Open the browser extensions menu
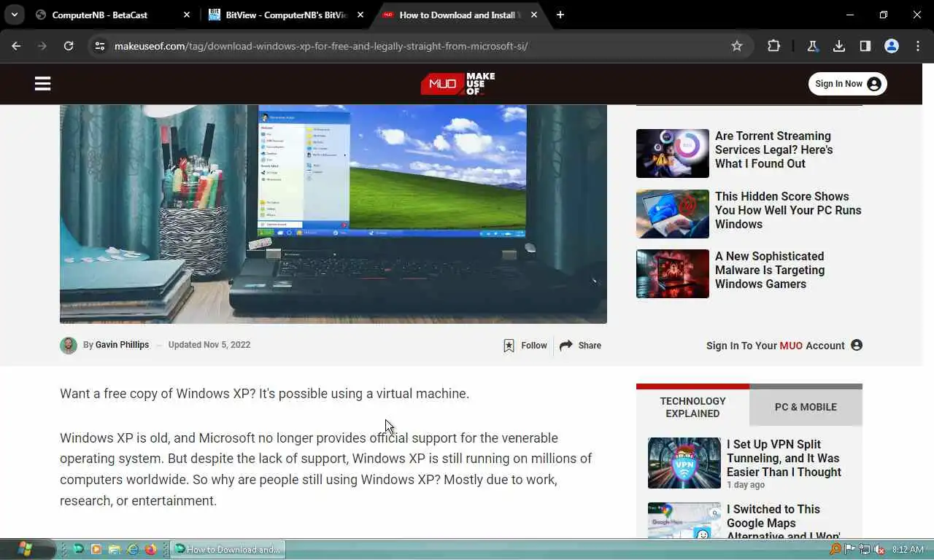The image size is (934, 560). (x=773, y=46)
